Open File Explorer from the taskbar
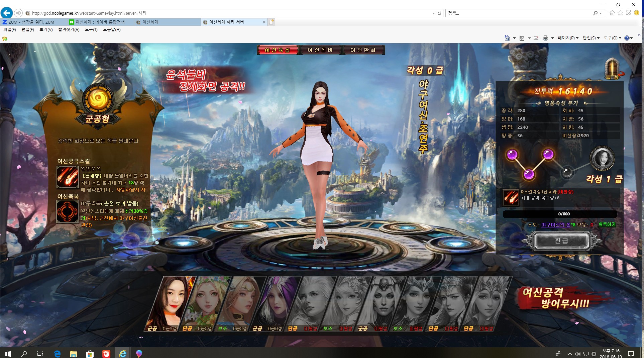 click(x=74, y=354)
